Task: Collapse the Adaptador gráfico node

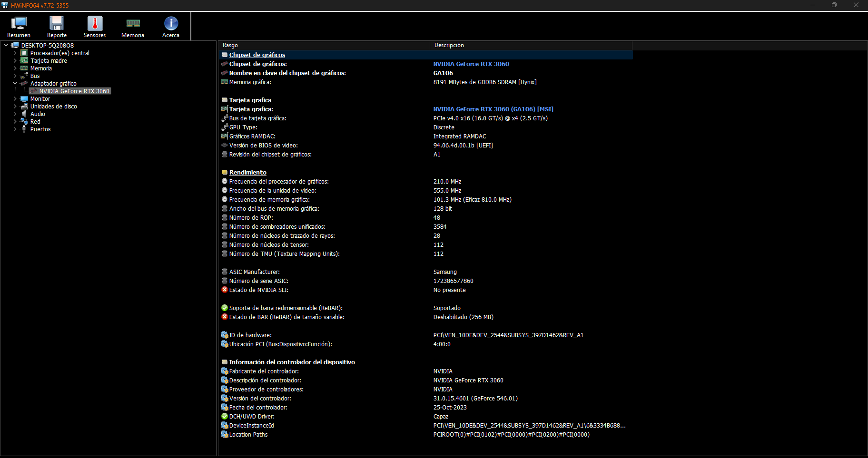Action: coord(15,83)
